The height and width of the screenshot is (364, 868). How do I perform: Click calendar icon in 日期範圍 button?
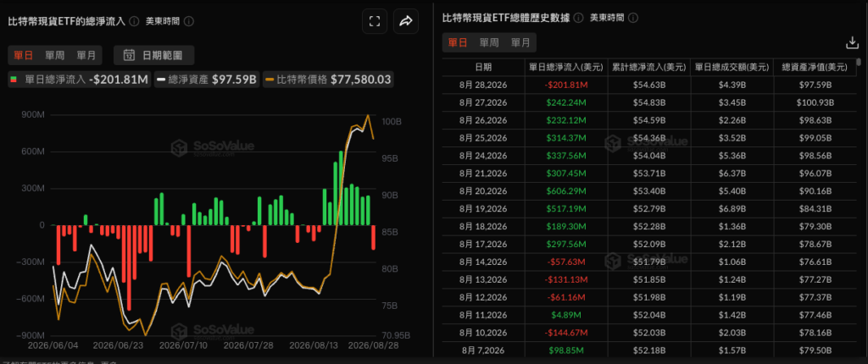coord(129,55)
